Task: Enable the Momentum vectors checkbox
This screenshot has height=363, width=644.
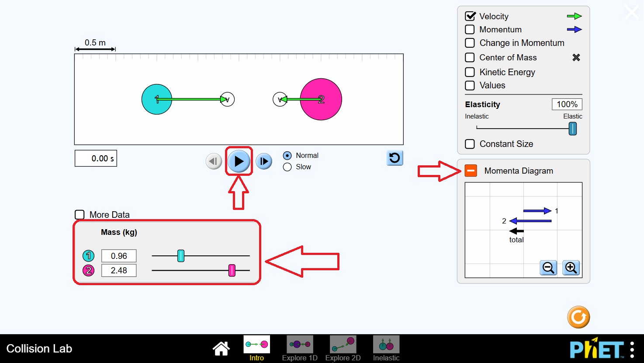Action: coord(470,29)
